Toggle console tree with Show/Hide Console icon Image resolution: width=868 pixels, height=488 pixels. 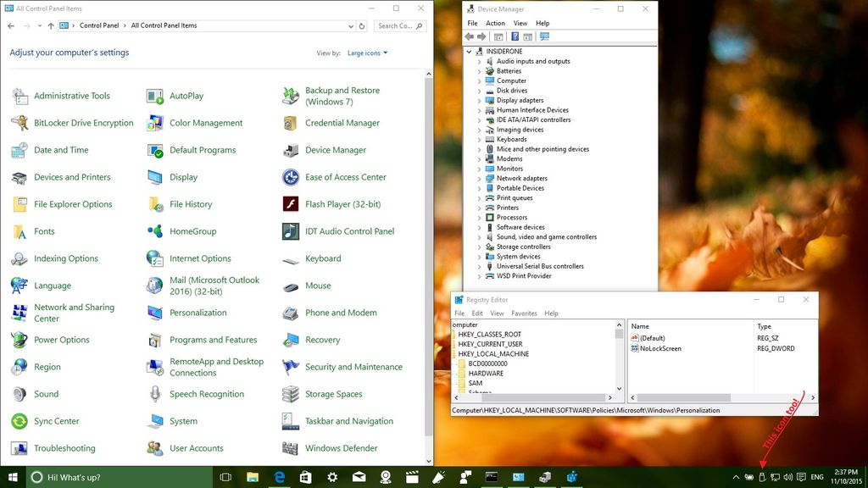(499, 36)
